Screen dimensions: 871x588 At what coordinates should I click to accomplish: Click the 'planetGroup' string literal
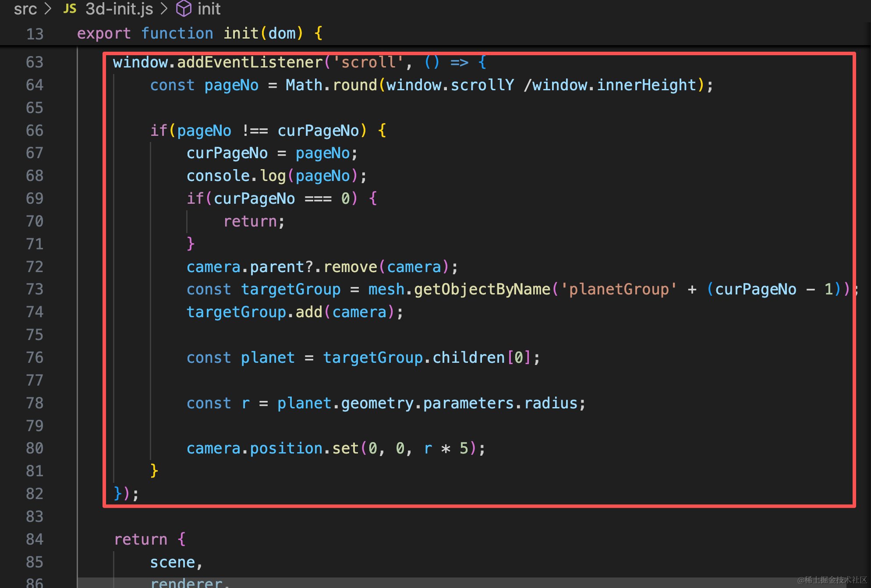(x=619, y=289)
